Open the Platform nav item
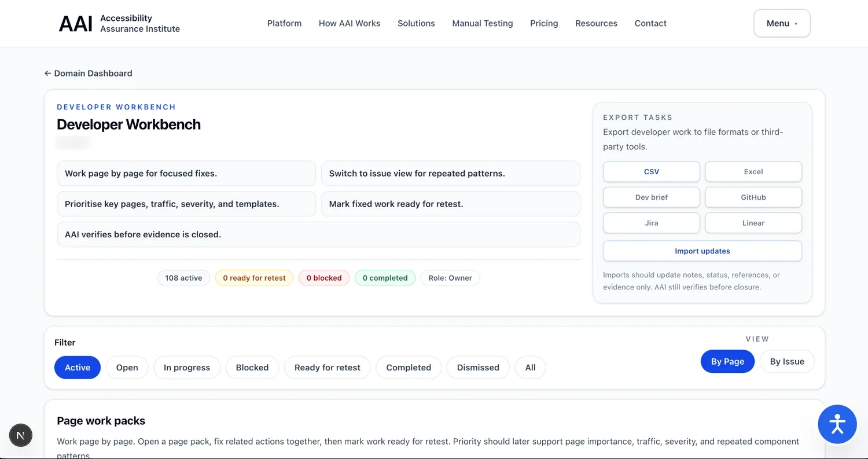The image size is (868, 459). [284, 23]
